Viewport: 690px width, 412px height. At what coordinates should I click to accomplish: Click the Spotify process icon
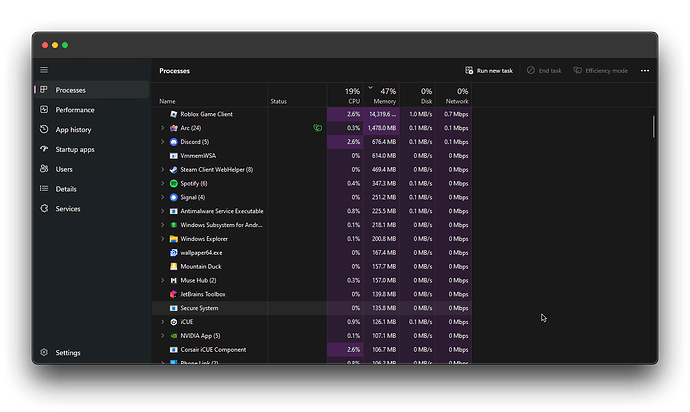[x=173, y=184]
